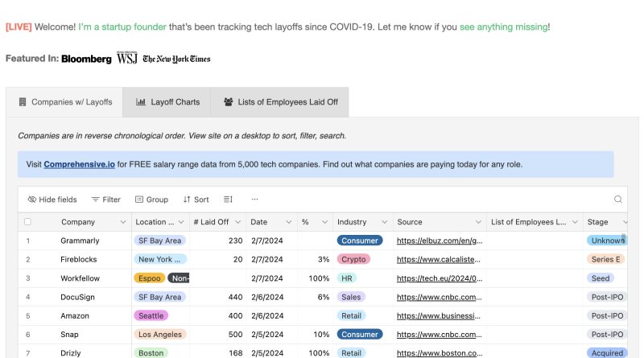Open the cnbc.com source link for DocuSign
Screen dimensions: 644x358
pyautogui.click(x=439, y=297)
